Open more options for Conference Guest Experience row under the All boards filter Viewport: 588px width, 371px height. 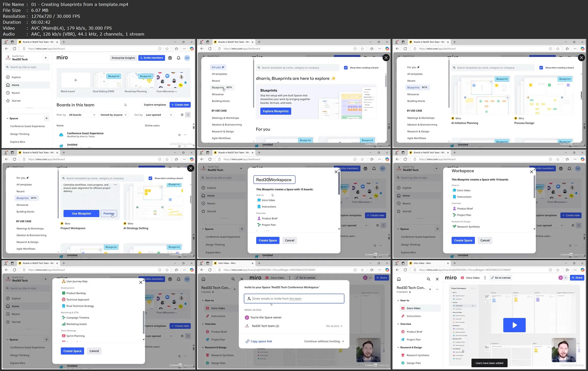[185, 135]
